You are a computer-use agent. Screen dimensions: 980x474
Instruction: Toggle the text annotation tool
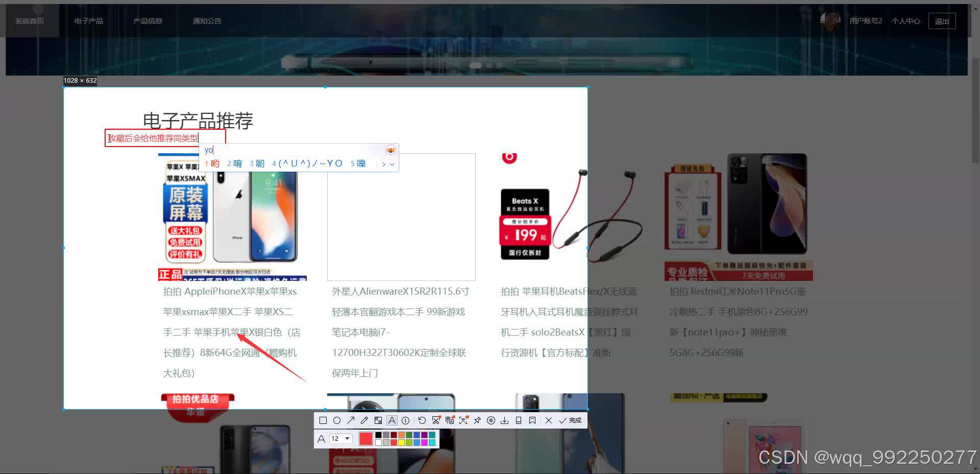pyautogui.click(x=392, y=420)
